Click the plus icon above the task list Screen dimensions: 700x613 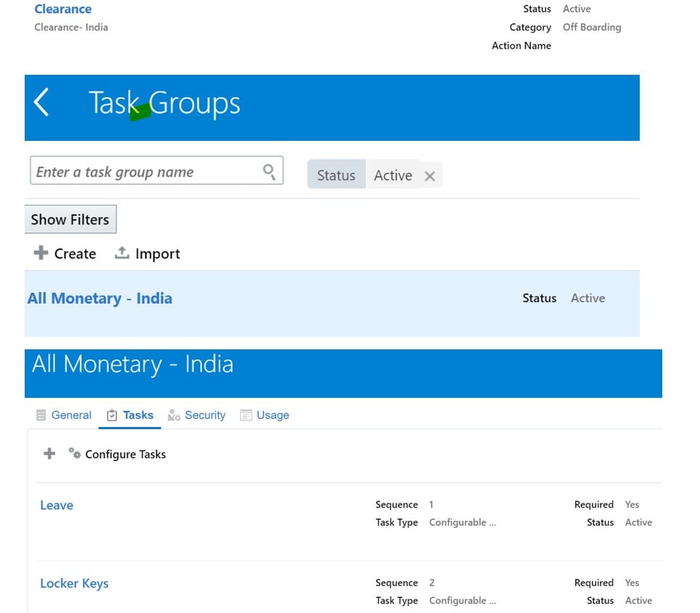click(49, 453)
